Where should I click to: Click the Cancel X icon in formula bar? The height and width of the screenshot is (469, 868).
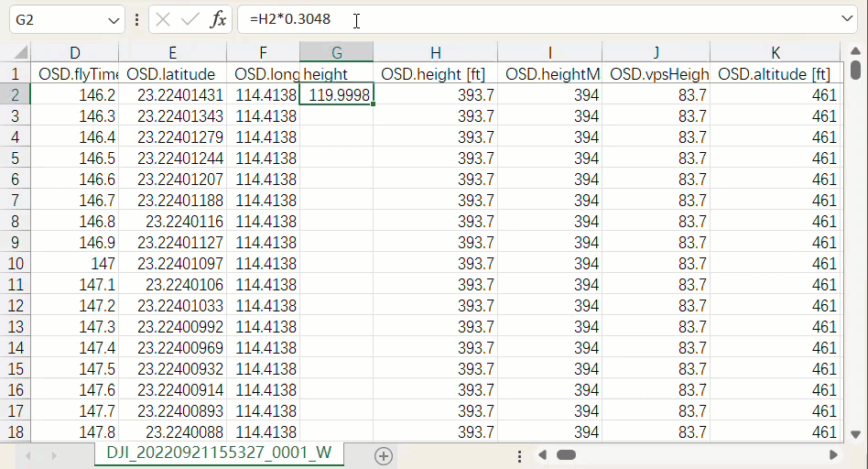pyautogui.click(x=163, y=19)
